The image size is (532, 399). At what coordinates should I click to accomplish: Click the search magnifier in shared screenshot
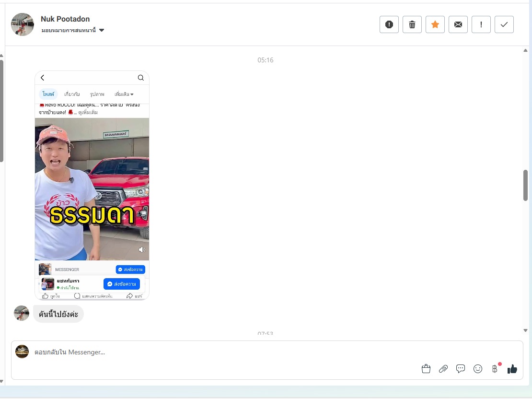(141, 78)
